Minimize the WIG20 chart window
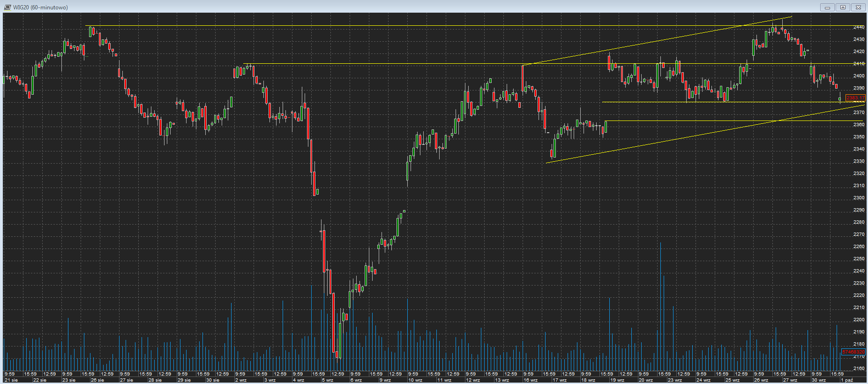The height and width of the screenshot is (384, 868). pos(827,7)
